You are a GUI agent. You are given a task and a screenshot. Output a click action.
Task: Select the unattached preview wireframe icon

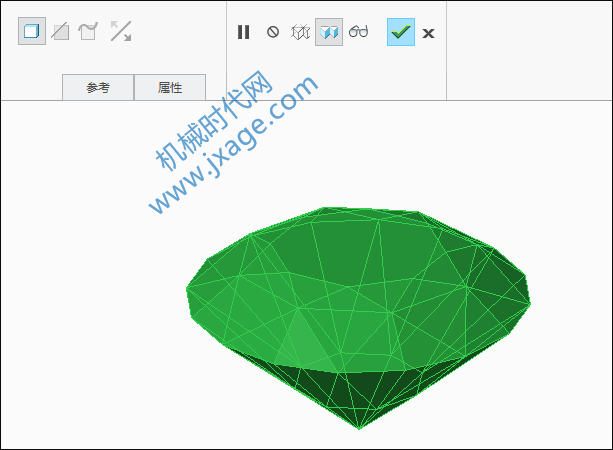300,32
